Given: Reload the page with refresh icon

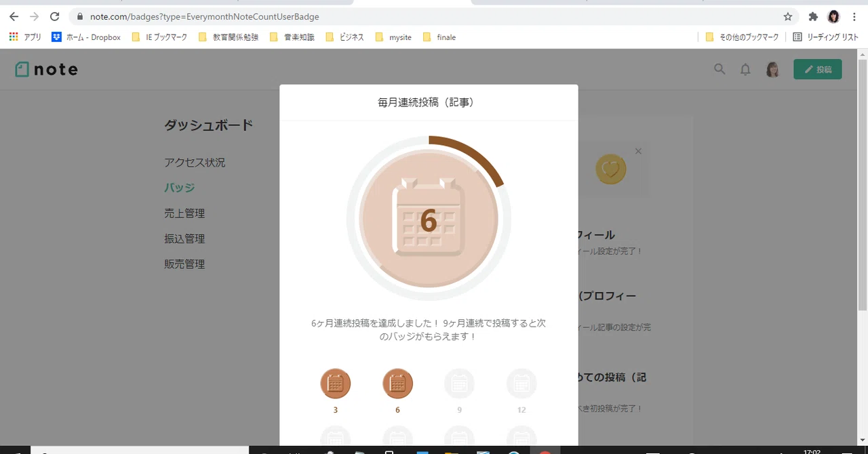Looking at the screenshot, I should (x=55, y=16).
